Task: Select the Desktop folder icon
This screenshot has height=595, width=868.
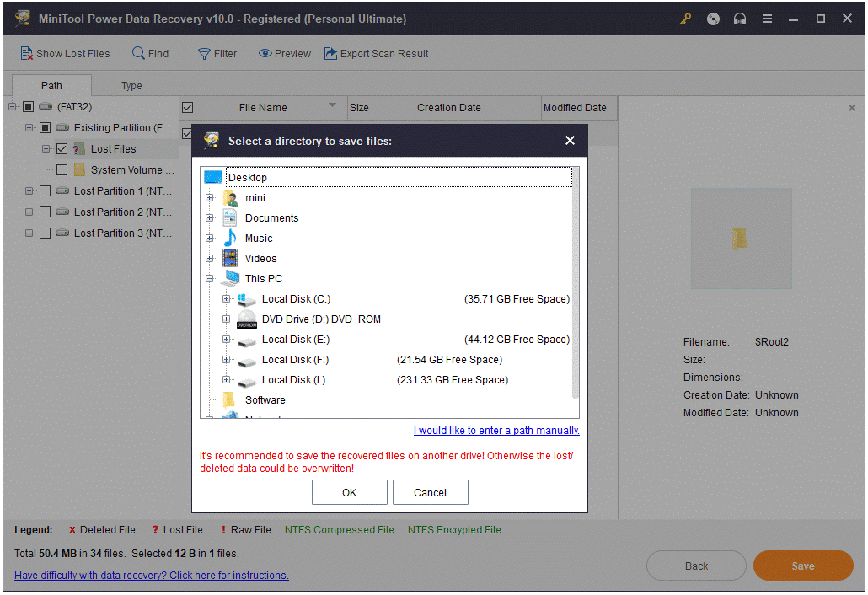Action: [x=213, y=177]
